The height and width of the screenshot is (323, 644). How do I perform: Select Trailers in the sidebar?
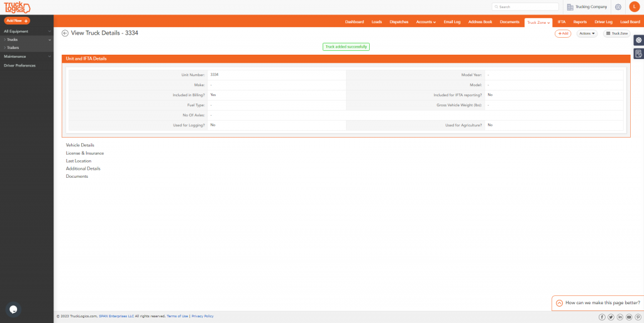26,48
